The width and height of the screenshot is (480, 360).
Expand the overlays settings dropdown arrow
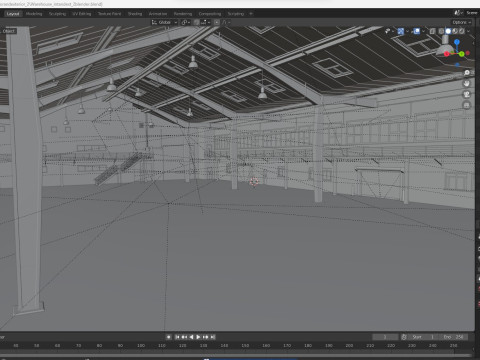[x=423, y=31]
